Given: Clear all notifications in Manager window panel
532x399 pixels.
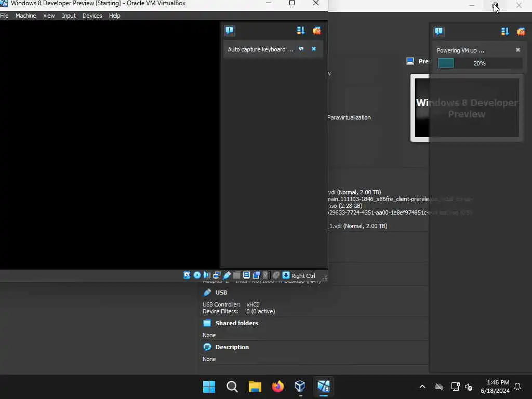Looking at the screenshot, I should [x=521, y=32].
